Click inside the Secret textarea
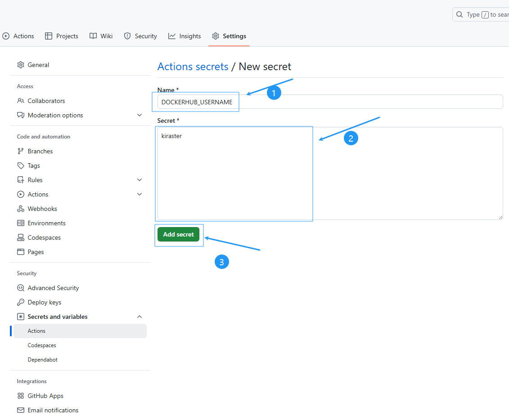This screenshot has width=509, height=420. pos(330,174)
